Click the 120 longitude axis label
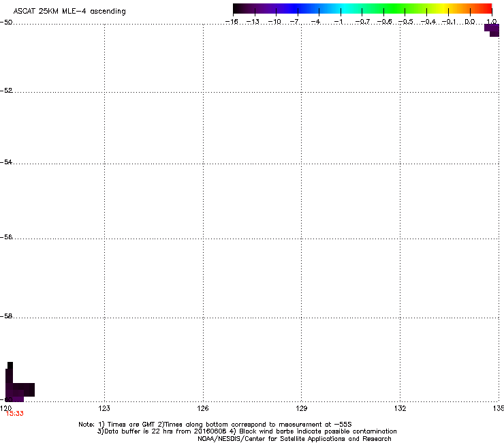The height and width of the screenshot is (443, 504). pos(5,408)
